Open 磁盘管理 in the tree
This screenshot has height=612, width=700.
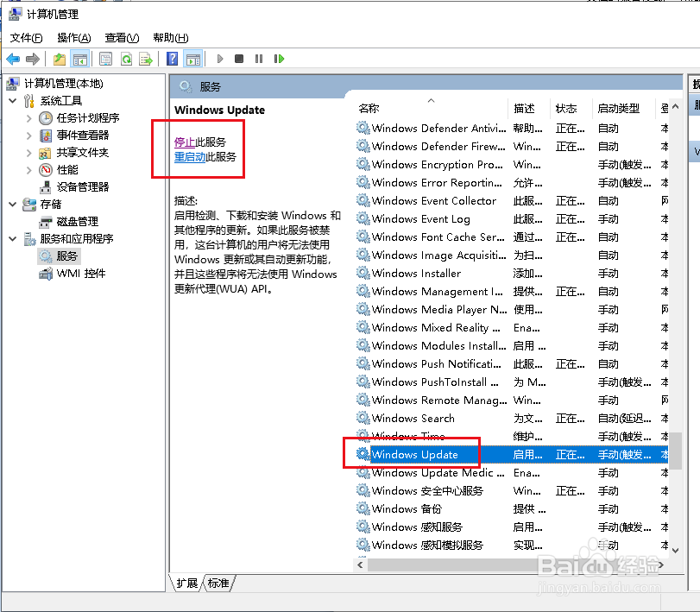pos(78,222)
